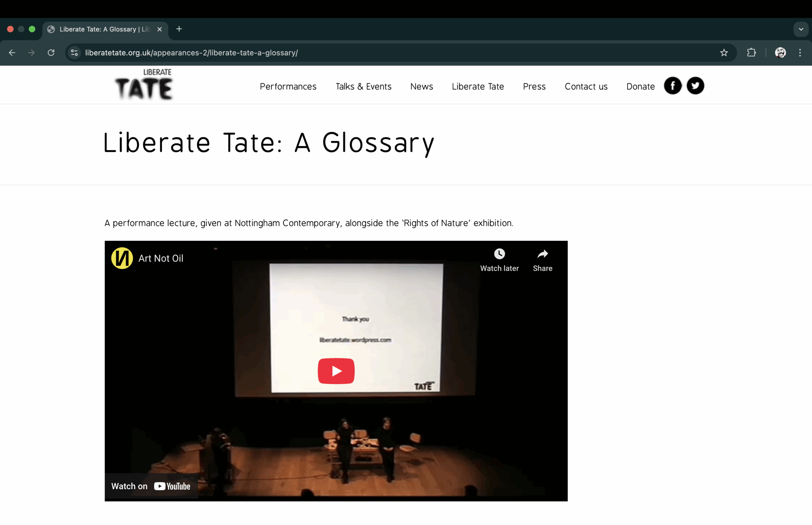The height and width of the screenshot is (525, 812).
Task: Open the Performances menu item
Action: tap(288, 87)
